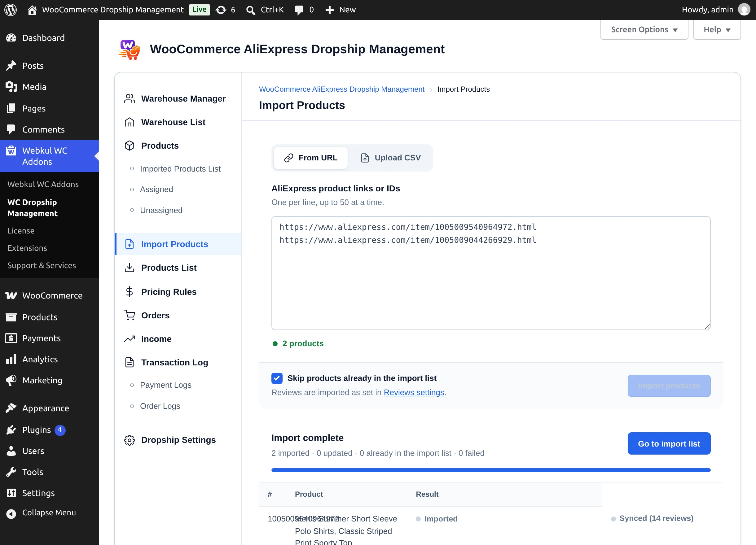
Task: Open the site home icon in admin bar
Action: coord(32,10)
